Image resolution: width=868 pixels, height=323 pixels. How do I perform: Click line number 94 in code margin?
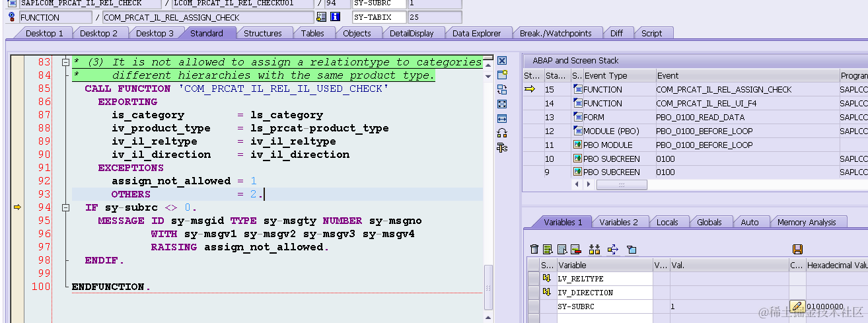pos(44,207)
